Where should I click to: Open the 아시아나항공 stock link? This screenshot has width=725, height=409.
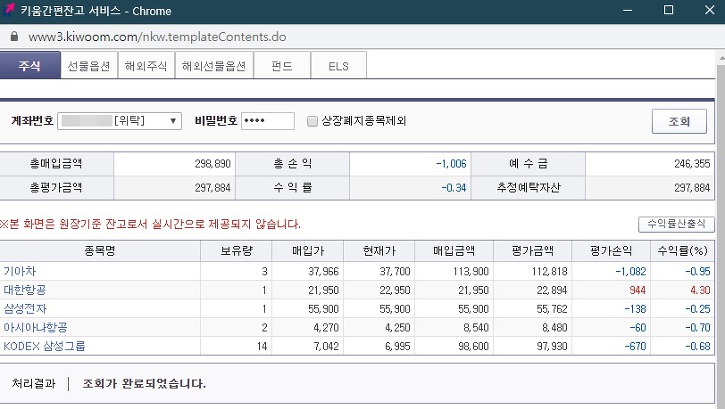pos(35,327)
